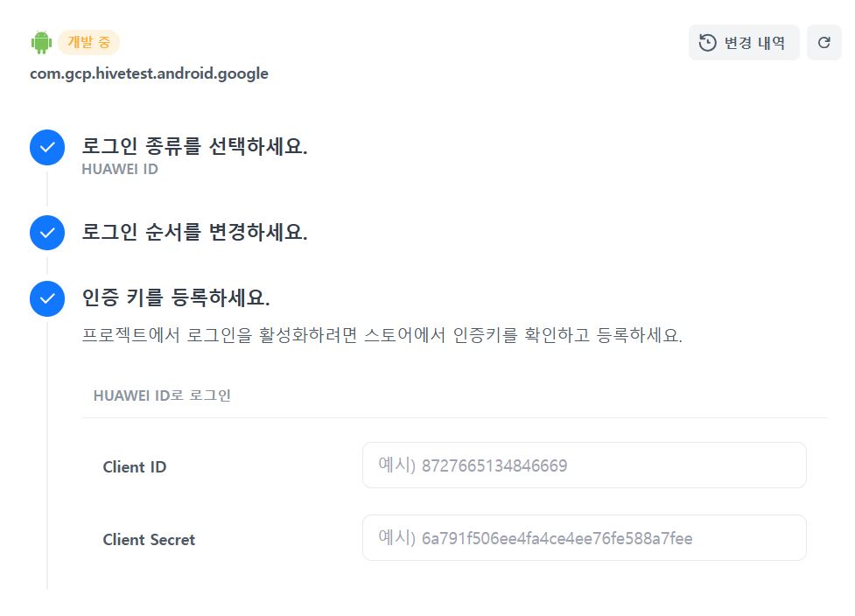This screenshot has width=855, height=616.
Task: Focus the Client ID input field
Action: (x=584, y=465)
